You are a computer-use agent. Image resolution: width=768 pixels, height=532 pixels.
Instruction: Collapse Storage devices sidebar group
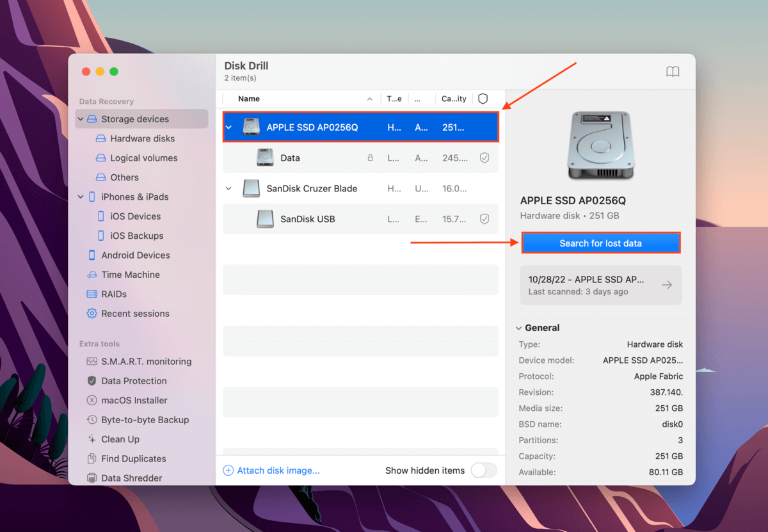(x=80, y=119)
